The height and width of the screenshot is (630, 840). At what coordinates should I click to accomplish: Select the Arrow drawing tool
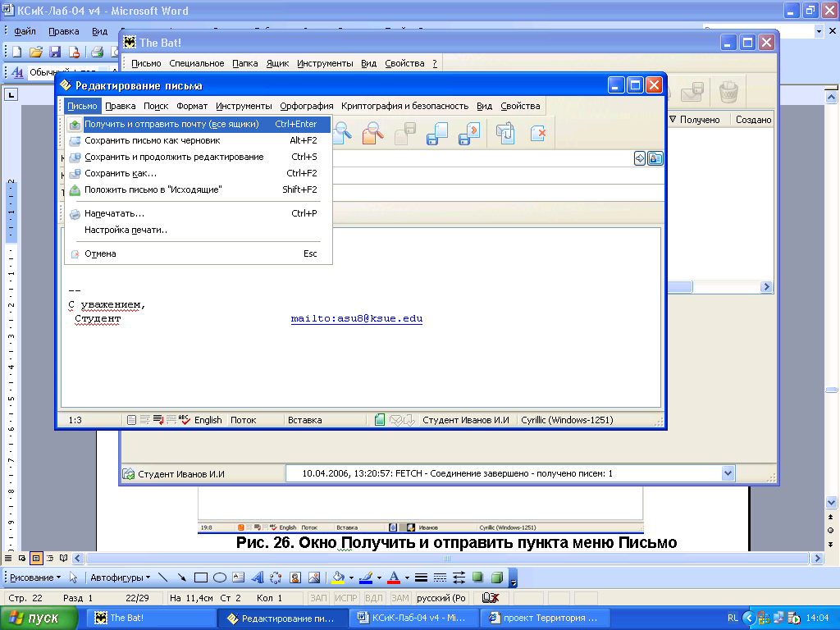coord(182,577)
